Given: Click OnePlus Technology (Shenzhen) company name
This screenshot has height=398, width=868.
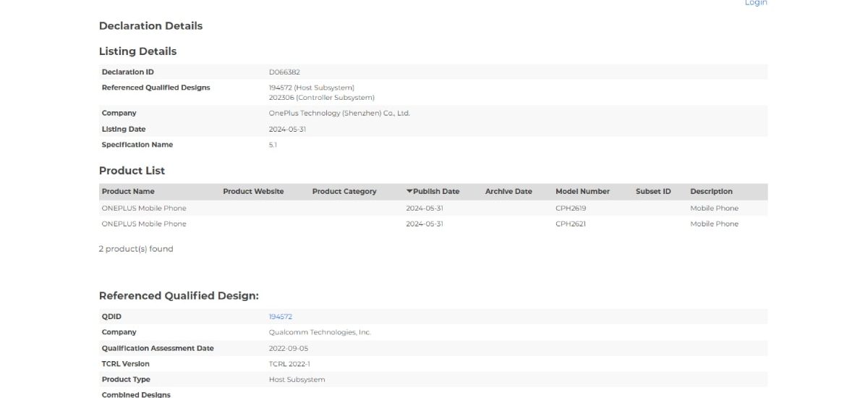Looking at the screenshot, I should click(339, 114).
